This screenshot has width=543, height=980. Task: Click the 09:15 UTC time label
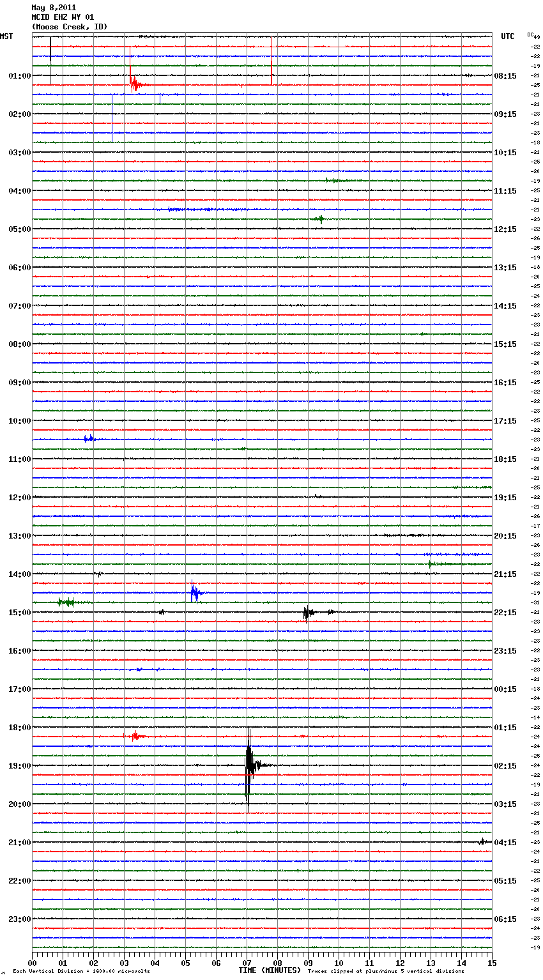click(505, 114)
